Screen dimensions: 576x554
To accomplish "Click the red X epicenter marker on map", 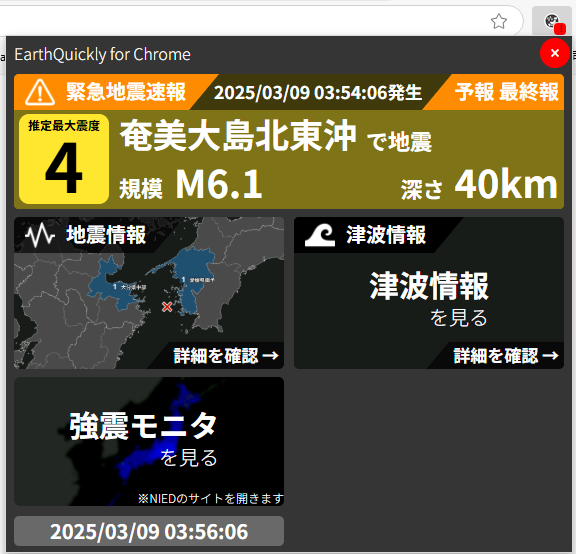I will 167,306.
